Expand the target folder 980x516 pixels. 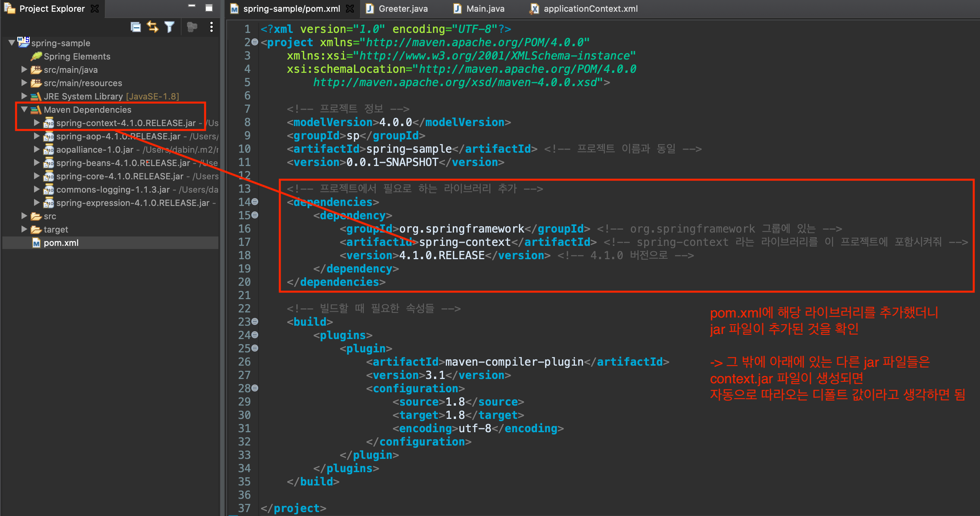(x=24, y=229)
